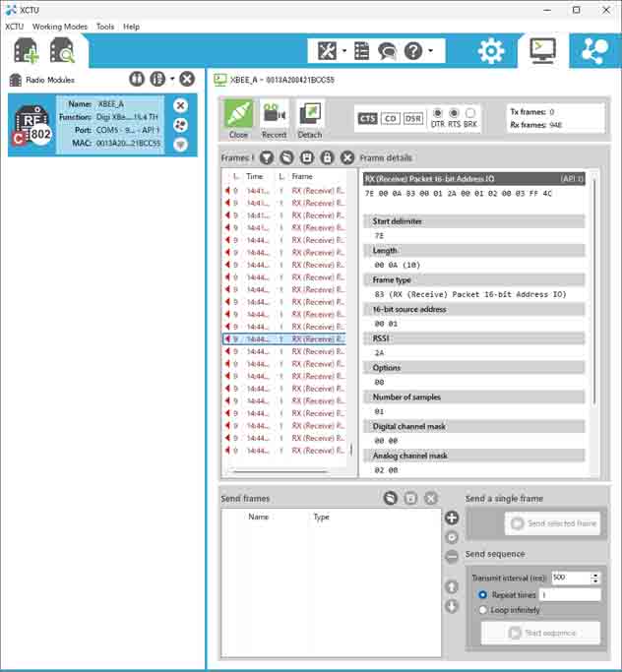Click the Analog channel mask header
Viewport: 622px width, 672px height.
pos(474,456)
